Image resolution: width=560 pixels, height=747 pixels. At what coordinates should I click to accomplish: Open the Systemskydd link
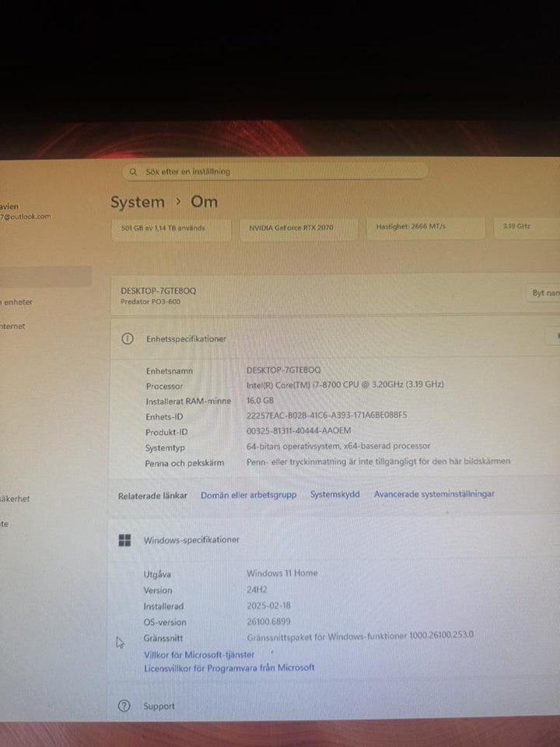[x=334, y=494]
